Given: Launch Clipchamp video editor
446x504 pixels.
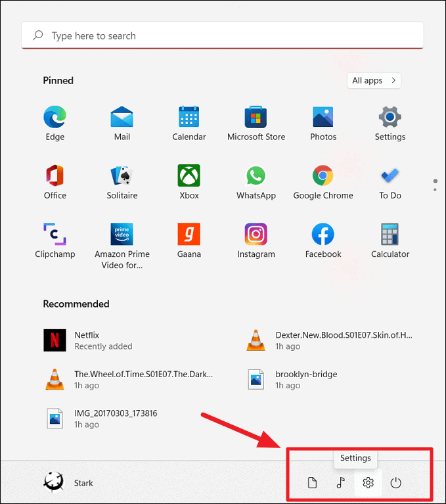Looking at the screenshot, I should click(55, 241).
